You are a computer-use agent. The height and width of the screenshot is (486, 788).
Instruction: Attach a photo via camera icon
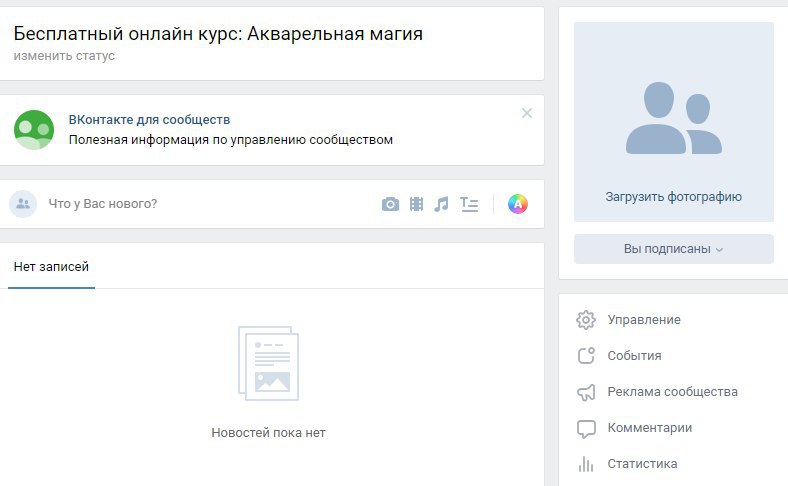coord(390,204)
